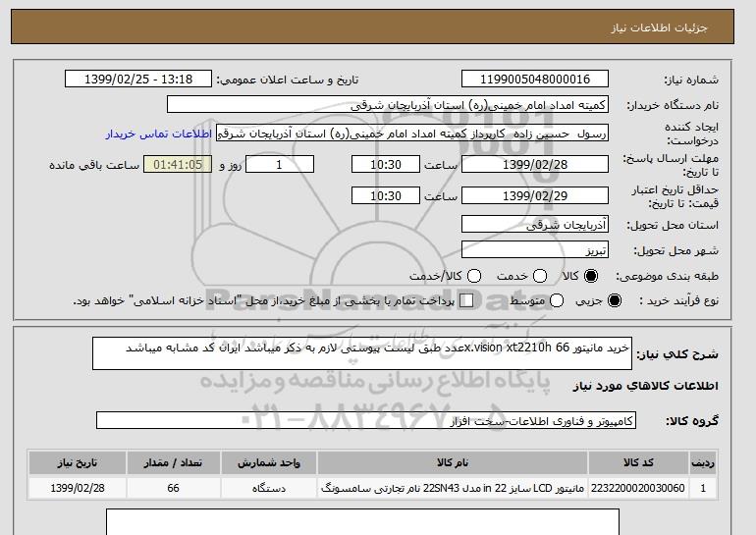Screen dimensions: 756x535
Task: Click the کد کالا column header
Action: [x=638, y=462]
